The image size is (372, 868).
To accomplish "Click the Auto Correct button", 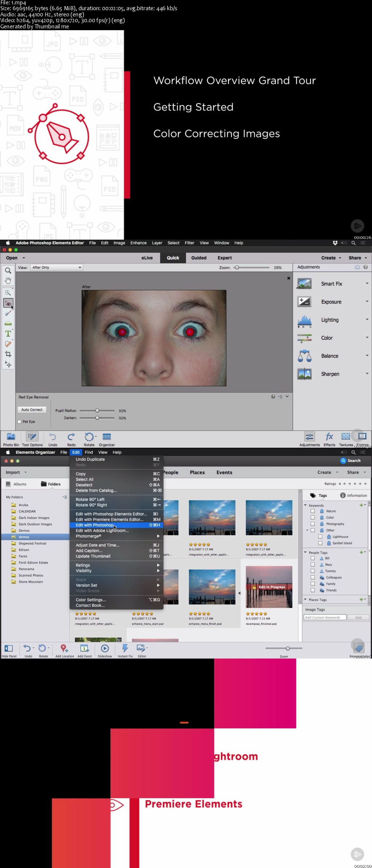I will pyautogui.click(x=32, y=410).
